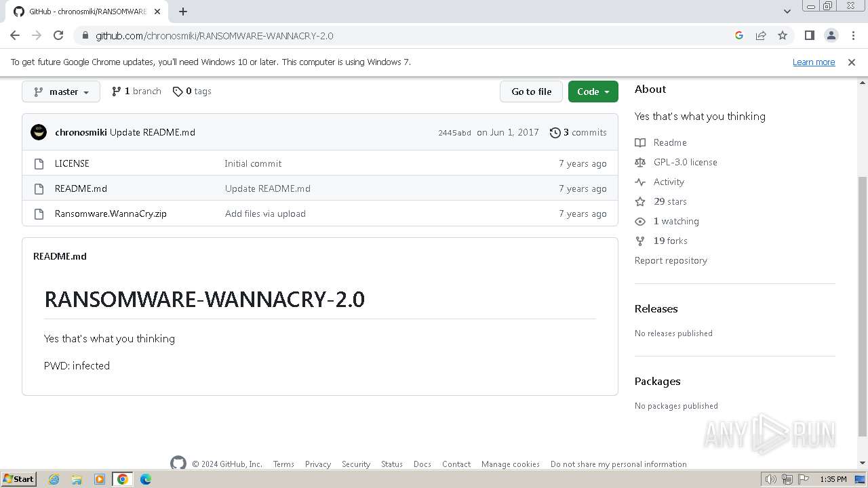Click the README.md heading label
The image size is (868, 488).
click(x=60, y=256)
